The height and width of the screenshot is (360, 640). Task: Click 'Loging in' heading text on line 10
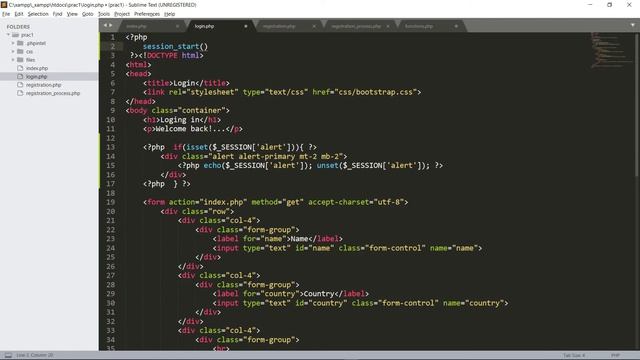click(180, 120)
